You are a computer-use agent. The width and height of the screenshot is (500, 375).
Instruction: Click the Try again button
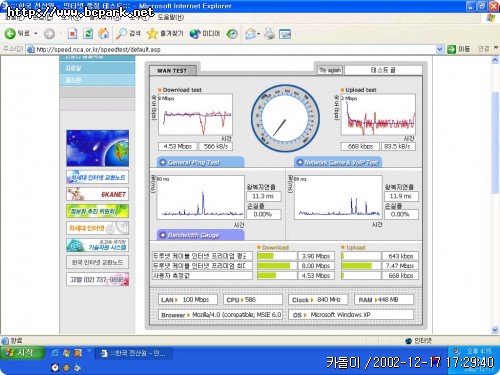[330, 70]
